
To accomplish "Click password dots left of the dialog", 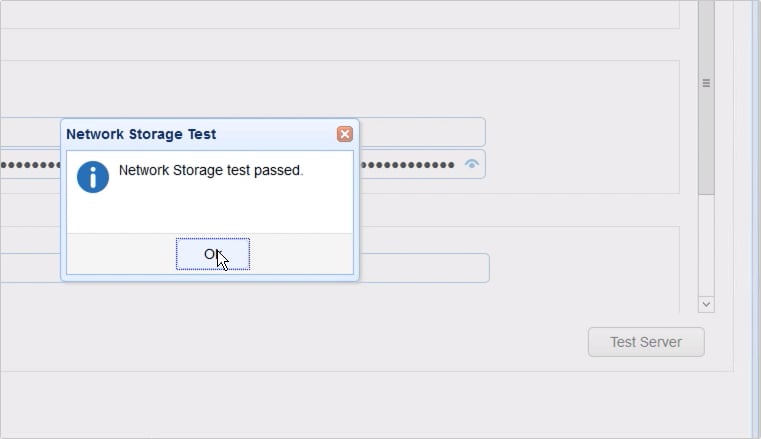I will point(30,164).
